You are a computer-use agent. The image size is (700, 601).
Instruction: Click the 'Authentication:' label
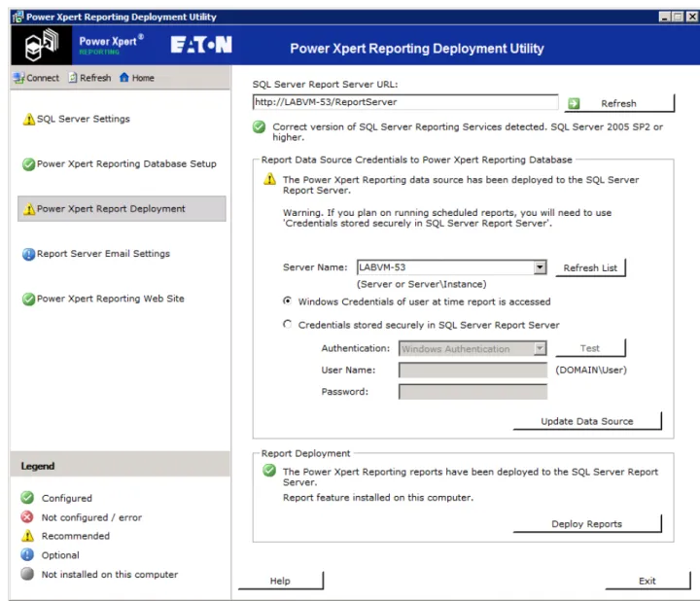[356, 348]
